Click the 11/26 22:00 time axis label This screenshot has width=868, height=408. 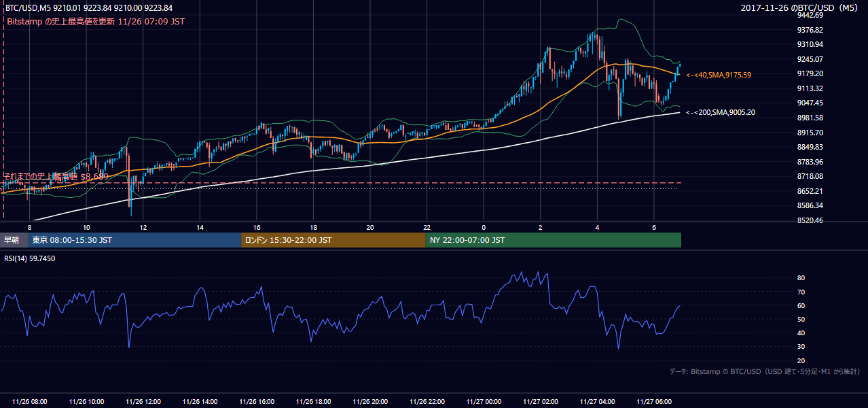point(427,402)
